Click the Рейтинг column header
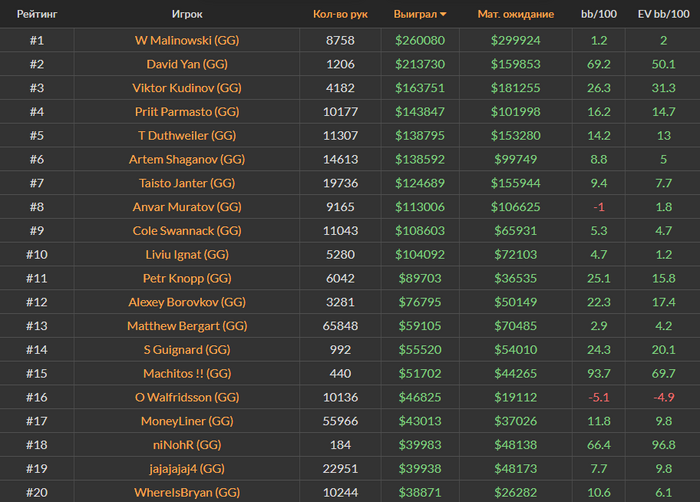 36,15
